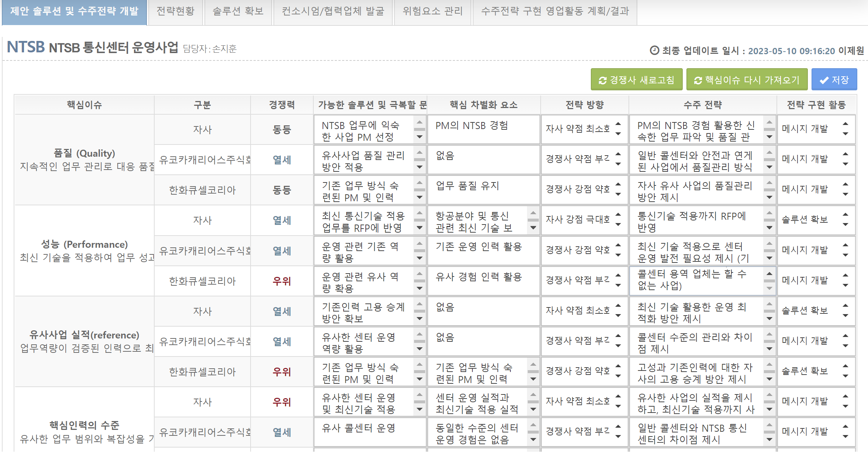Click 우위 in the '유사 경험 인력 활용' row
Image resolution: width=868 pixels, height=452 pixels.
click(x=282, y=281)
